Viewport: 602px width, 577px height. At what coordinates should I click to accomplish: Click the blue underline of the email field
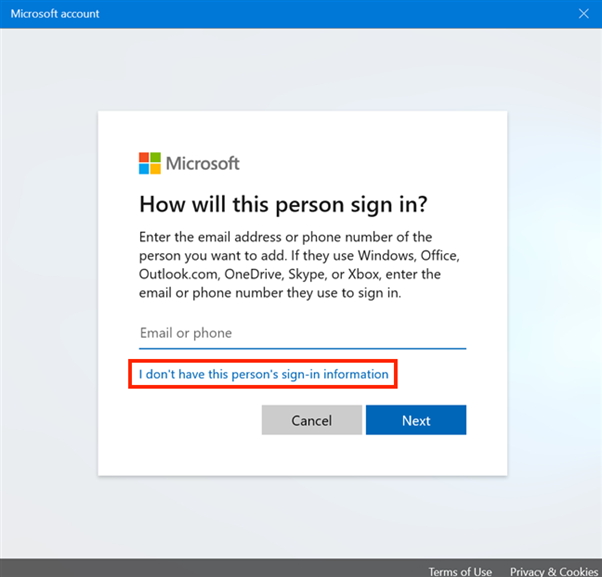point(302,347)
